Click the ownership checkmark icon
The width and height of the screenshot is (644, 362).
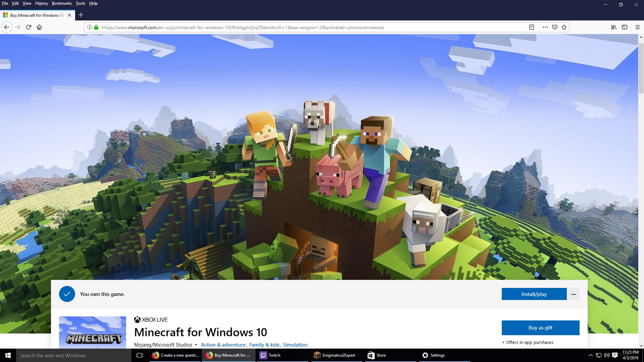click(x=66, y=294)
